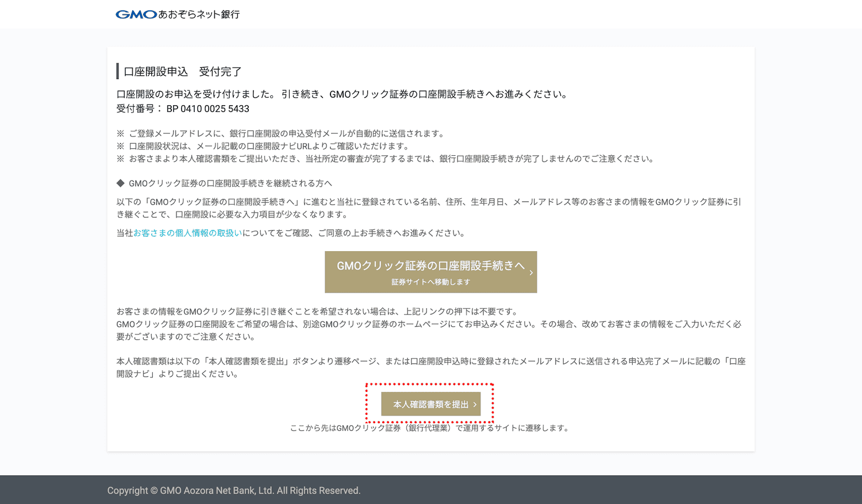
Task: Click the ◆ GMOクリック証券の口座開設手続きを継続される方へ heading
Action: [224, 183]
